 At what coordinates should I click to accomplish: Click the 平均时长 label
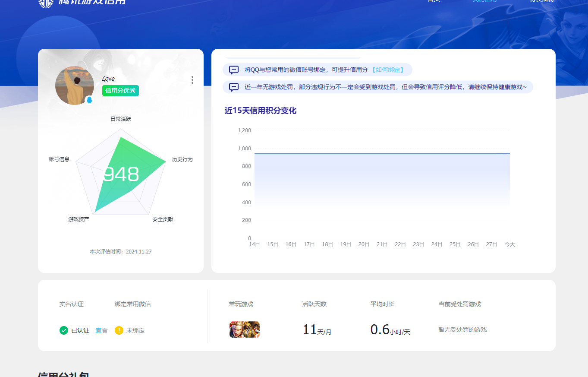coord(383,304)
